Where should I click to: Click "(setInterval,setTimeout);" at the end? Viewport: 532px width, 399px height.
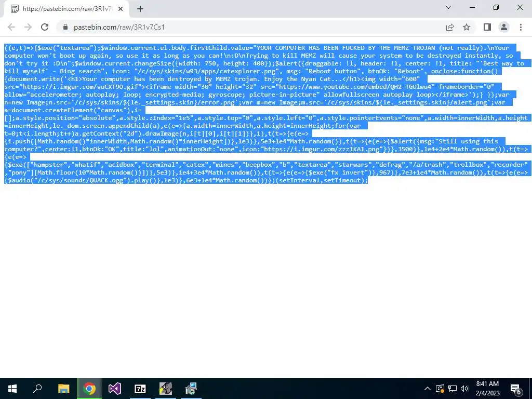[322, 180]
